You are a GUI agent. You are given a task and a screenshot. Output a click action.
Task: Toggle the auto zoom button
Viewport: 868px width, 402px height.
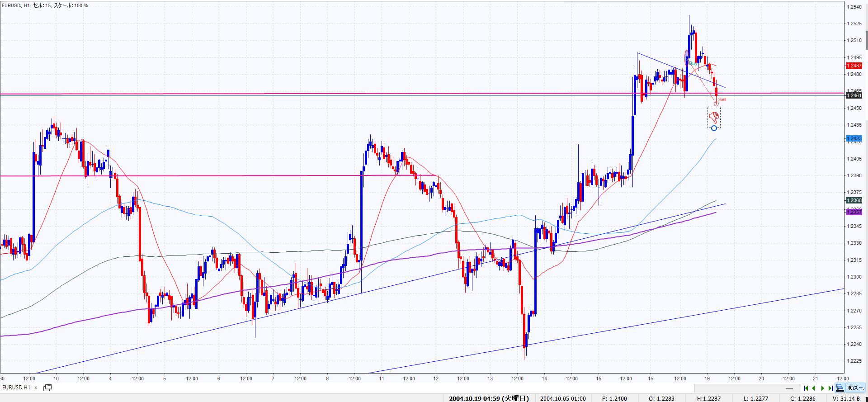pos(856,388)
